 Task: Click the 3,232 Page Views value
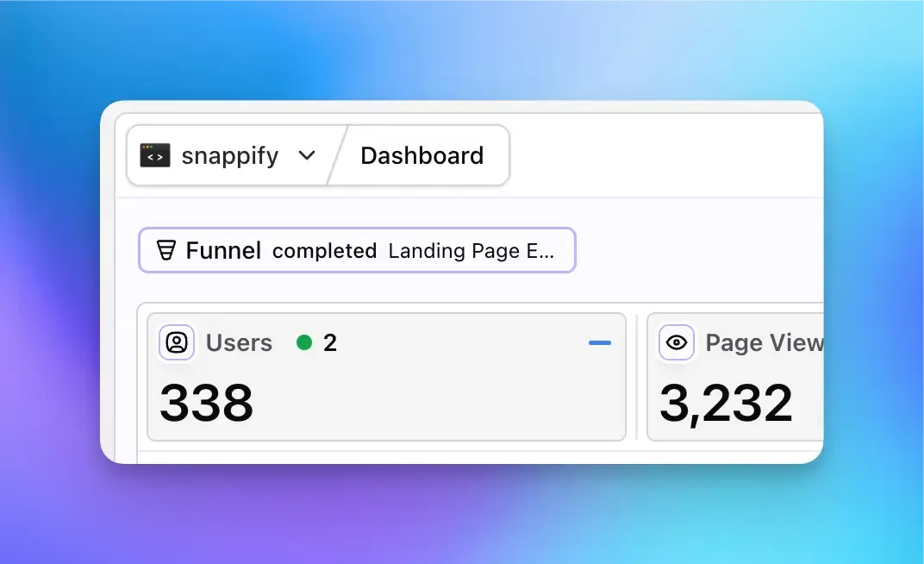pyautogui.click(x=727, y=403)
